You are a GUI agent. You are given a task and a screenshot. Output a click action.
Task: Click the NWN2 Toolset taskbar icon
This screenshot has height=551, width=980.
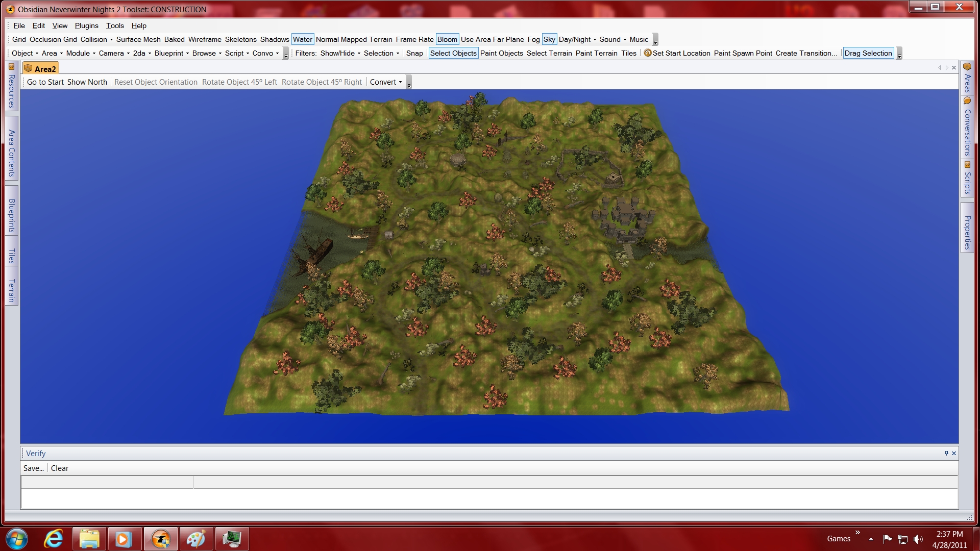(x=161, y=539)
